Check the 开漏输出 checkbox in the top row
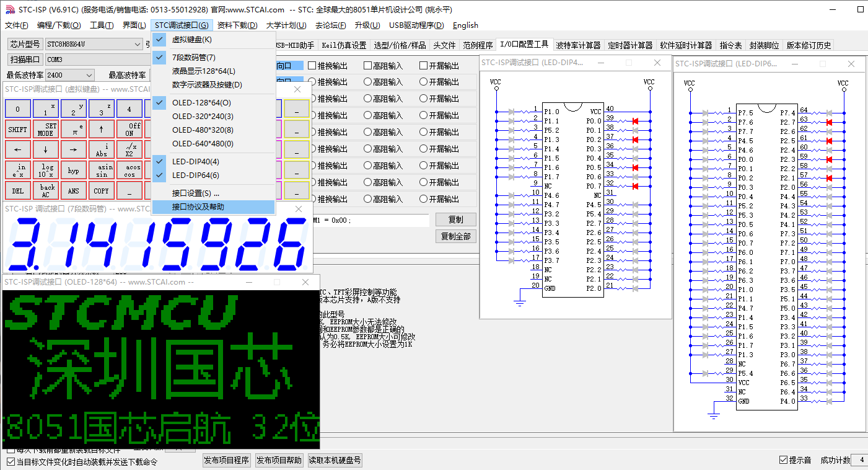The width and height of the screenshot is (868, 470). [423, 66]
